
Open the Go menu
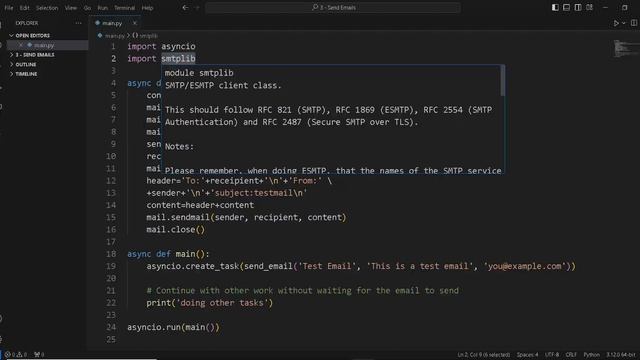click(87, 8)
